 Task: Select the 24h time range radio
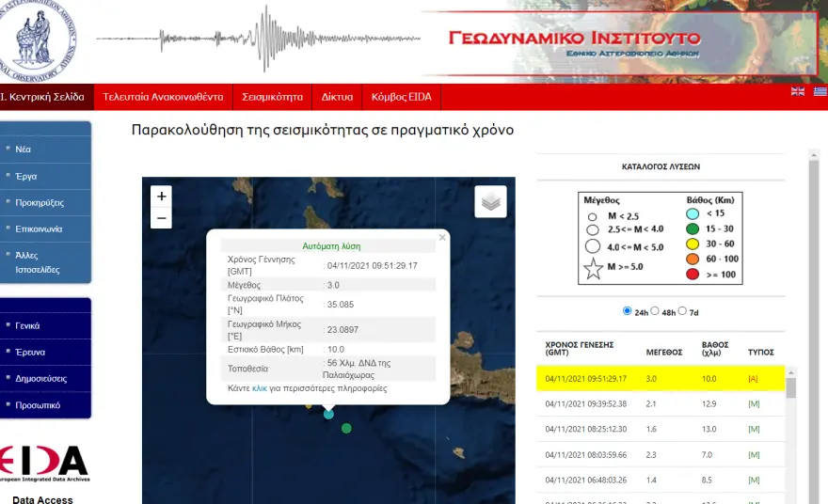pyautogui.click(x=628, y=311)
